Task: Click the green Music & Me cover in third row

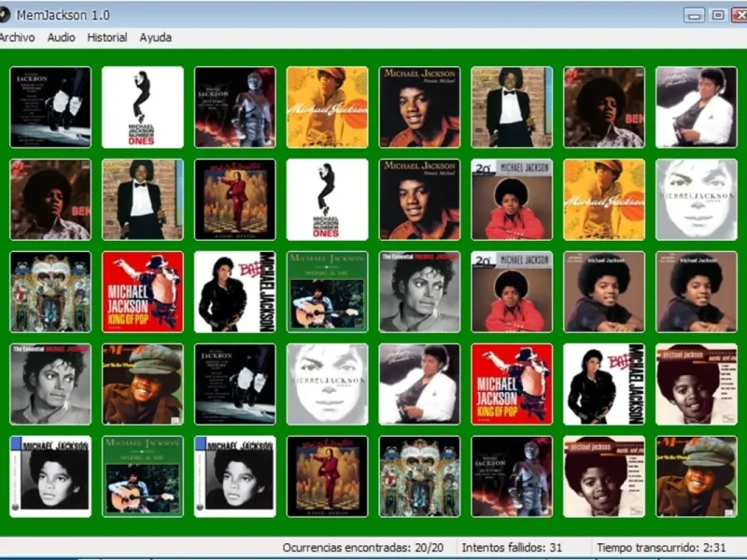Action: [x=328, y=292]
